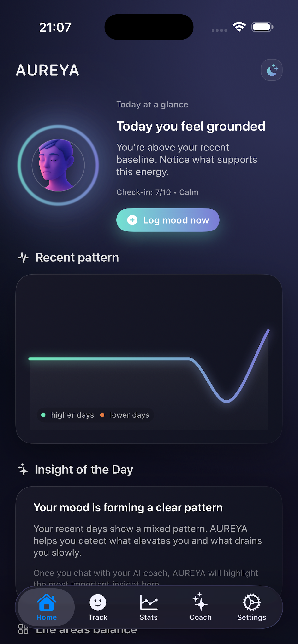The image size is (298, 644).
Task: Toggle dark theme via the crescent button
Action: (271, 70)
